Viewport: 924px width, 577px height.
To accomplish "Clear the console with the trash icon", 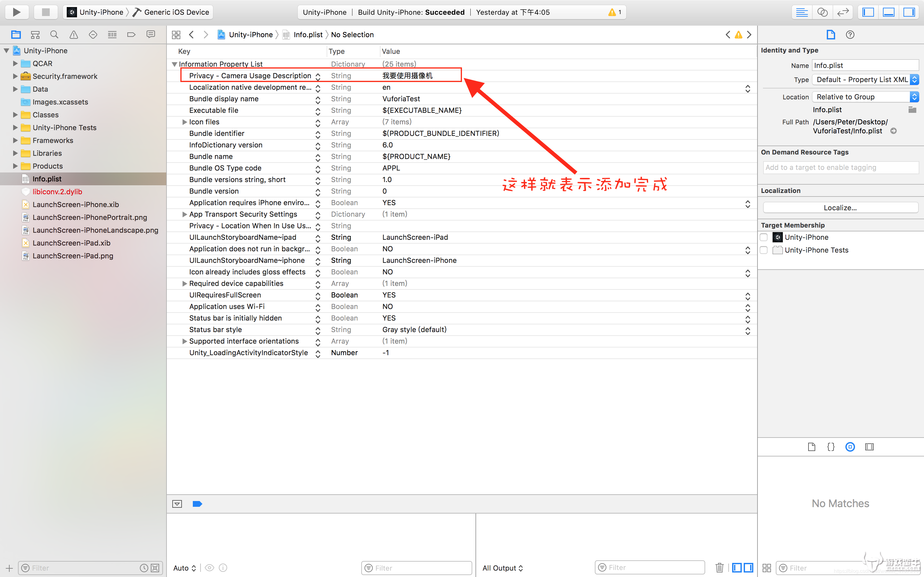I will pyautogui.click(x=719, y=567).
